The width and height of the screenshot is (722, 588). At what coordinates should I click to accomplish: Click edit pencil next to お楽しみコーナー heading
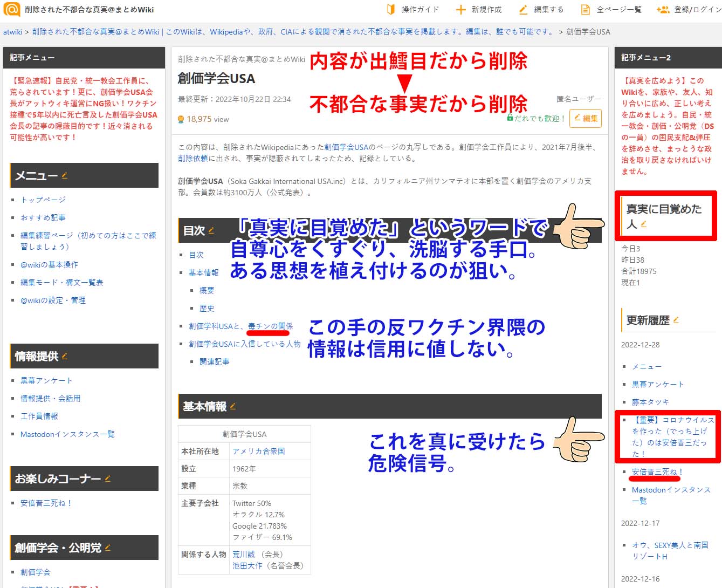107,478
